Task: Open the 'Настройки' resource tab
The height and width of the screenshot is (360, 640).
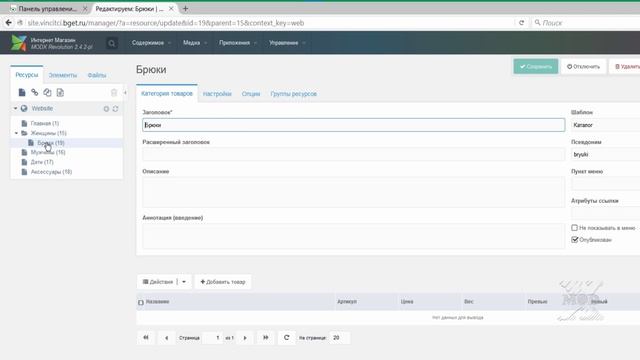Action: 217,94
